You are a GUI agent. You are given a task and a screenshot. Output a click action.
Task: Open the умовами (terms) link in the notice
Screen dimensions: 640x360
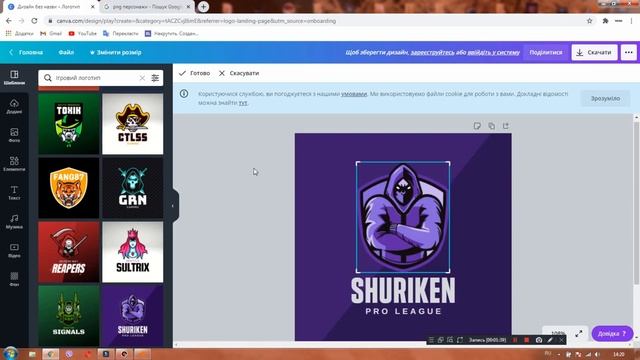[x=354, y=94]
